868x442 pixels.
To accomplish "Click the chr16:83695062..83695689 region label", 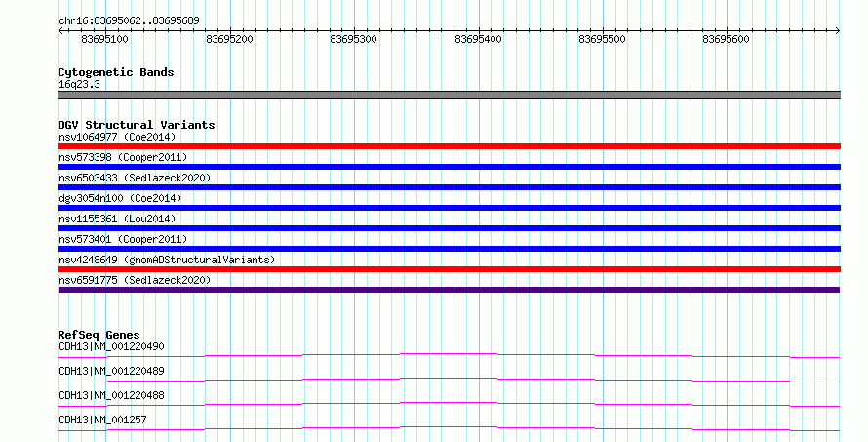I will coord(129,20).
